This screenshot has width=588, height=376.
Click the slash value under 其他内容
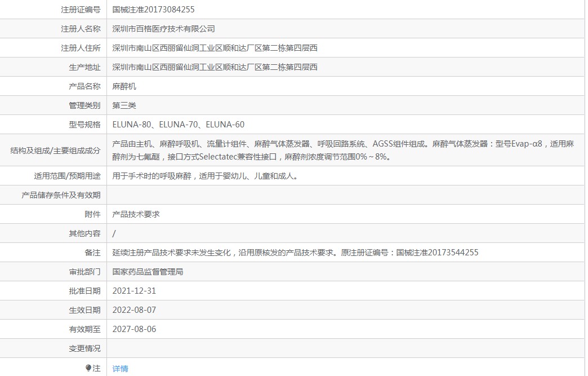pyautogui.click(x=114, y=233)
